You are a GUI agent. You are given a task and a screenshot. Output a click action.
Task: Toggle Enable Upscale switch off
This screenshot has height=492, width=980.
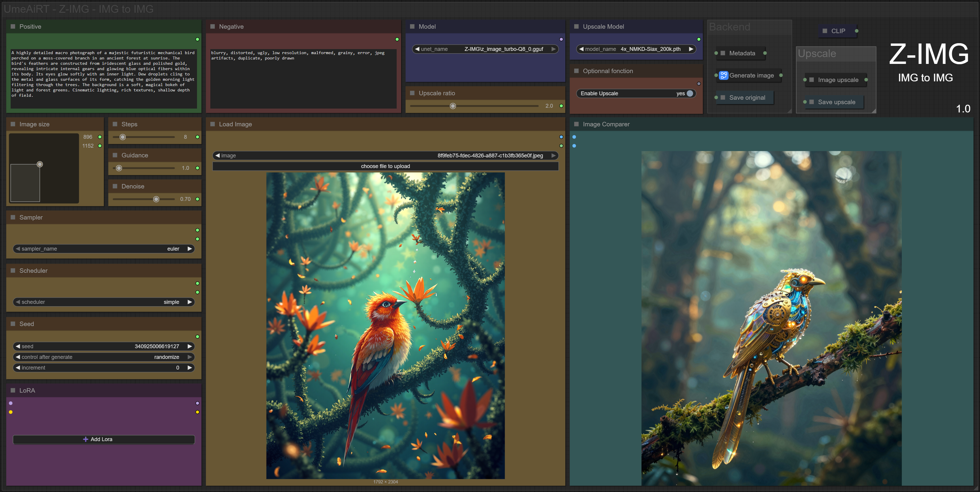(x=689, y=93)
